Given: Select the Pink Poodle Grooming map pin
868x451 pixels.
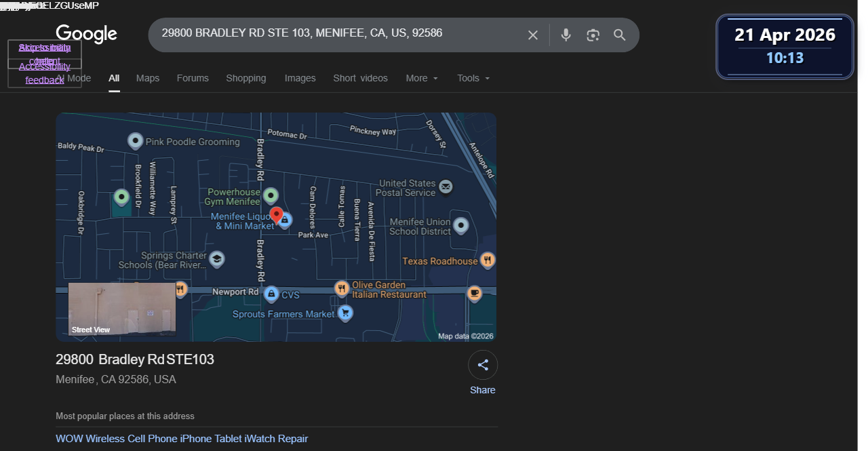Looking at the screenshot, I should pyautogui.click(x=136, y=141).
